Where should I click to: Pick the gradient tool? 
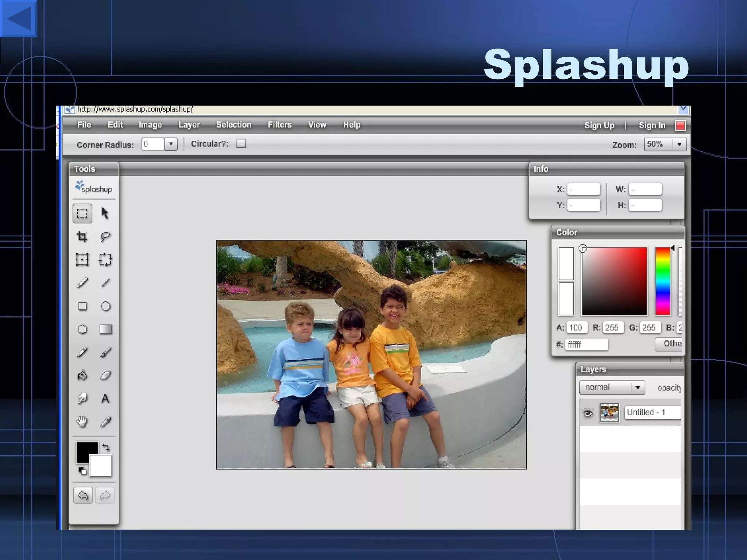105,329
